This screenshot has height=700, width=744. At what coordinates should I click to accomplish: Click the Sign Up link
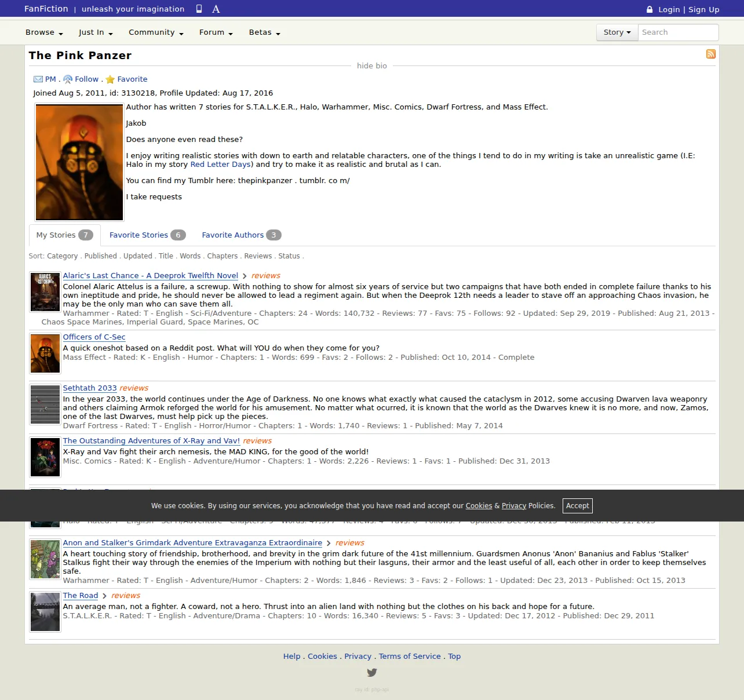pyautogui.click(x=703, y=9)
